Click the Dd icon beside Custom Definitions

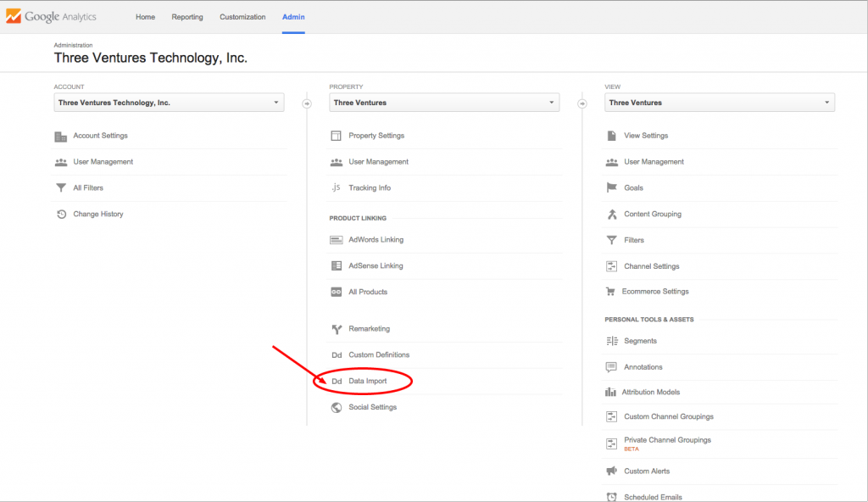click(337, 355)
